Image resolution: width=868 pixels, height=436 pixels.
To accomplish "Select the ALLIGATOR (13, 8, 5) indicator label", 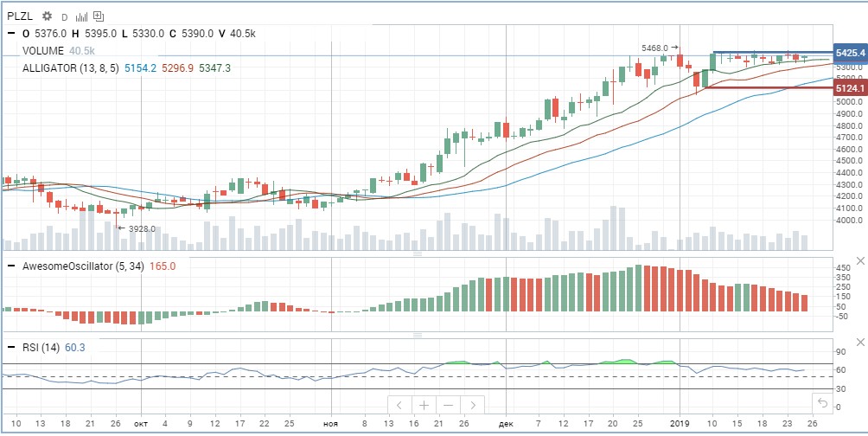I will (x=70, y=68).
